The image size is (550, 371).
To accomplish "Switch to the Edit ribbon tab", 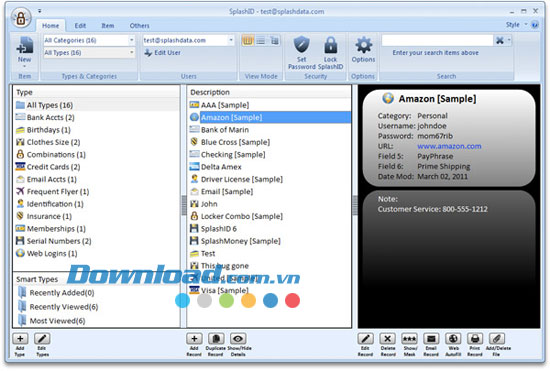I will tap(80, 26).
